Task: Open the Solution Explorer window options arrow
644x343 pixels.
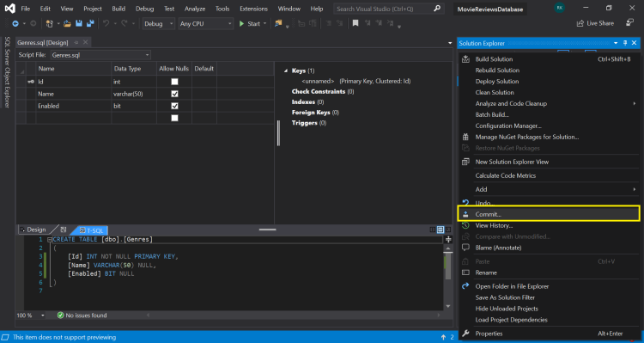Action: (x=616, y=43)
